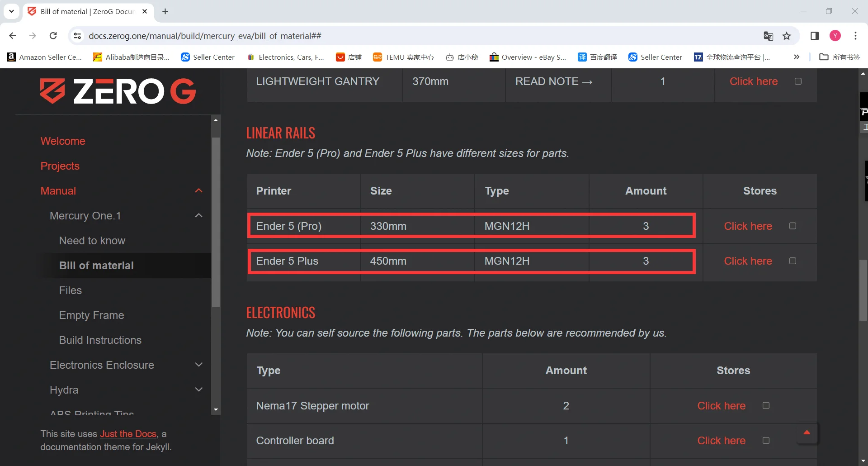Viewport: 868px width, 466px height.
Task: Collapse the Mercury One.1 section chevron
Action: point(199,216)
